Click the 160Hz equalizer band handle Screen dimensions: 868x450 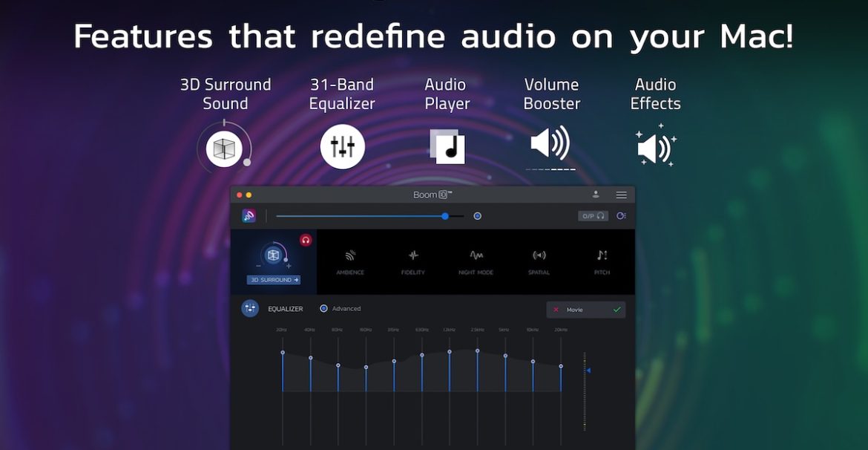pos(366,367)
